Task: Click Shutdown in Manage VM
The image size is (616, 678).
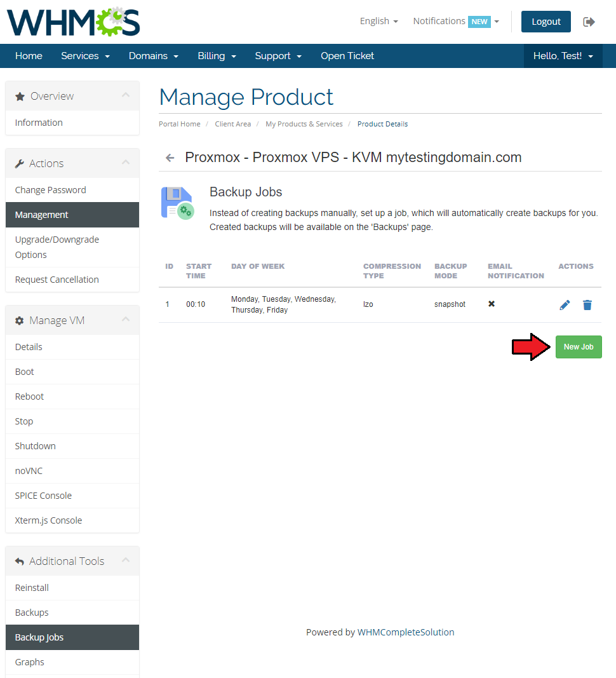Action: [72, 446]
